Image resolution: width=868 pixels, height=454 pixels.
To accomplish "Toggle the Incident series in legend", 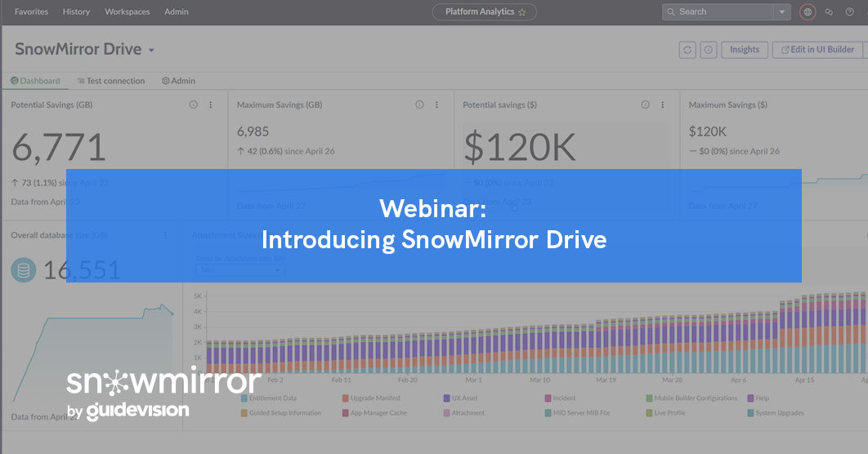I will 560,398.
